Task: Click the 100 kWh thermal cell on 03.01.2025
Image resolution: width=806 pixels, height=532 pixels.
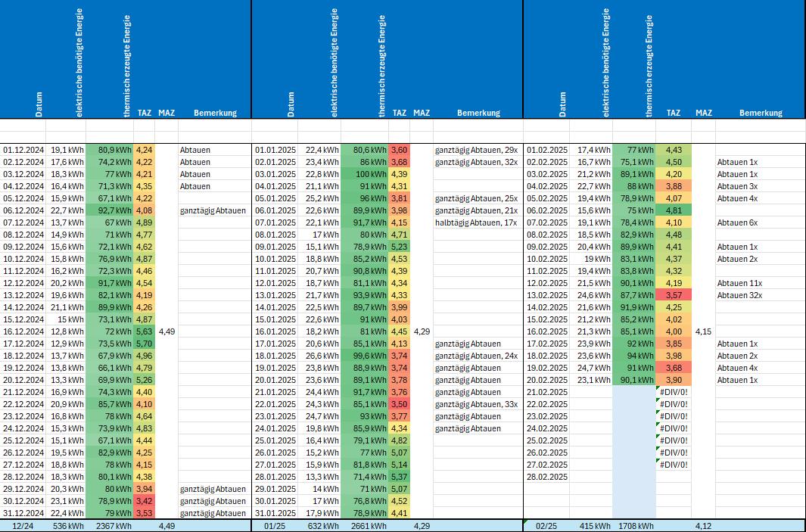Action: click(365, 174)
